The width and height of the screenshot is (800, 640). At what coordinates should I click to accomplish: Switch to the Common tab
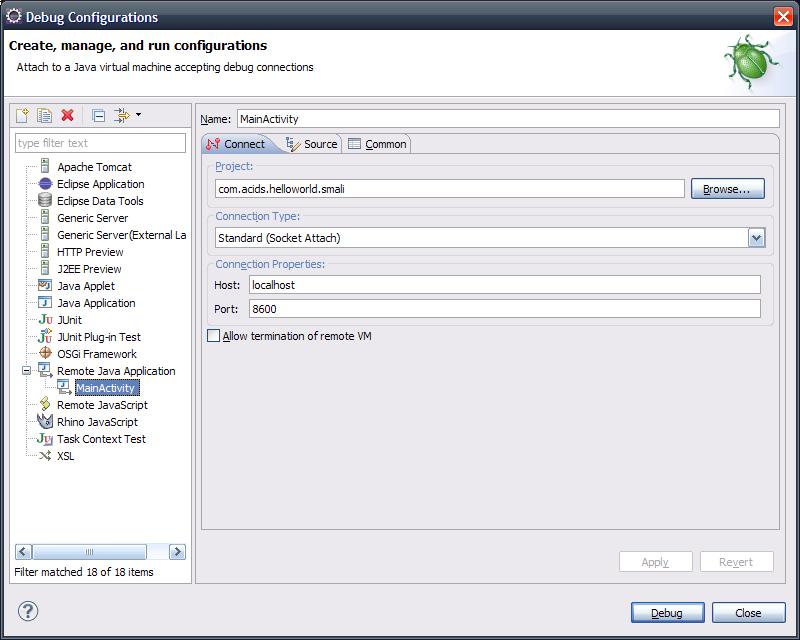pyautogui.click(x=377, y=144)
